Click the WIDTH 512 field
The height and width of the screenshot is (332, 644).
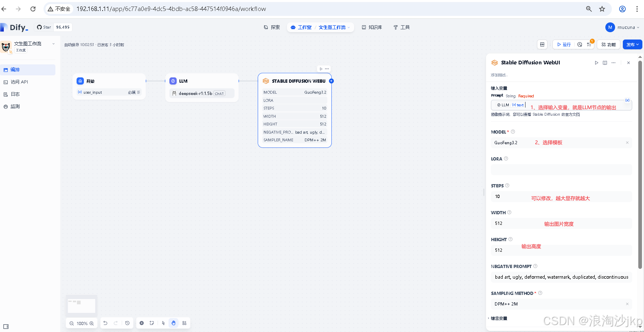click(x=561, y=223)
